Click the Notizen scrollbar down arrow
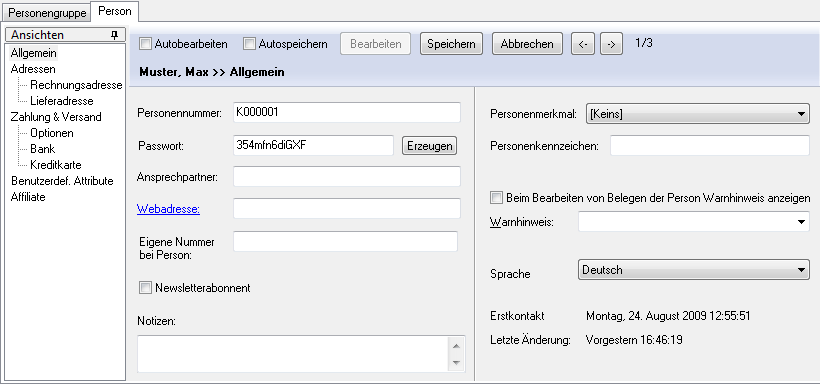This screenshot has height=385, width=820. coord(456,363)
